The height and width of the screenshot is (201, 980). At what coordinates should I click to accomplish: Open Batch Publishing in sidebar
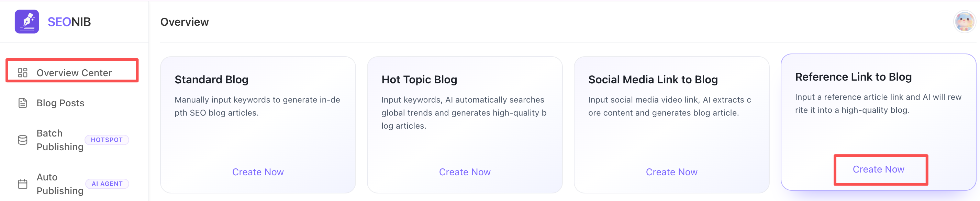pyautogui.click(x=60, y=140)
